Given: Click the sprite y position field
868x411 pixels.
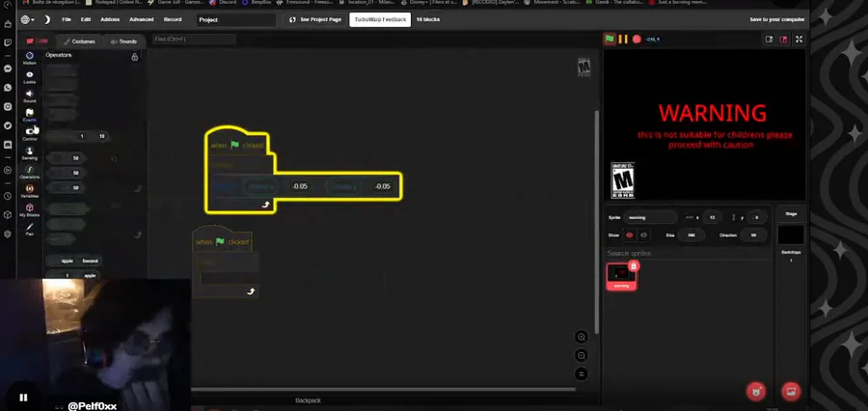Looking at the screenshot, I should [756, 218].
